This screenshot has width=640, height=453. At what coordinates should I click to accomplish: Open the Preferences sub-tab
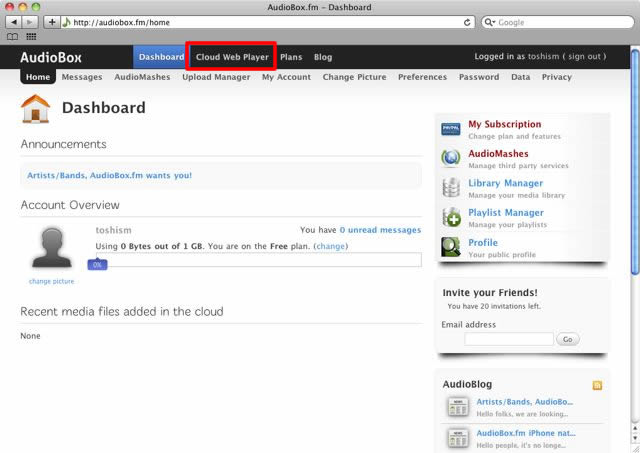click(x=422, y=77)
